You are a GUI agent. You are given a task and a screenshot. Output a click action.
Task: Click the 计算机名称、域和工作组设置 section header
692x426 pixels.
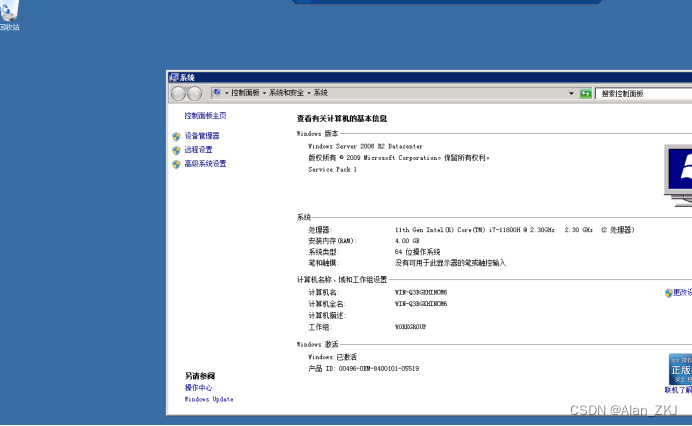click(342, 280)
